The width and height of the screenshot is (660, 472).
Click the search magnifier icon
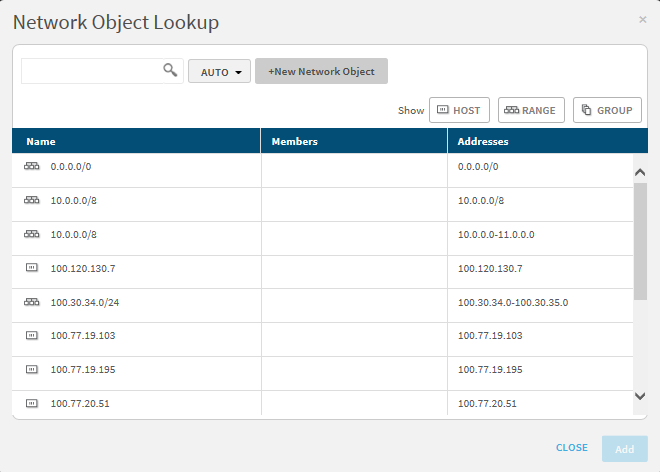(170, 71)
